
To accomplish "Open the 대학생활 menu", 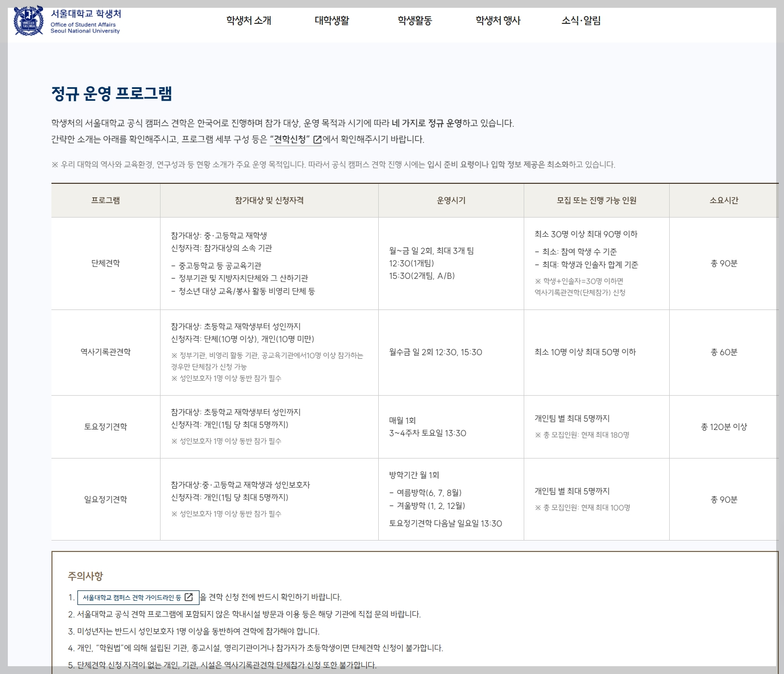I will point(333,21).
